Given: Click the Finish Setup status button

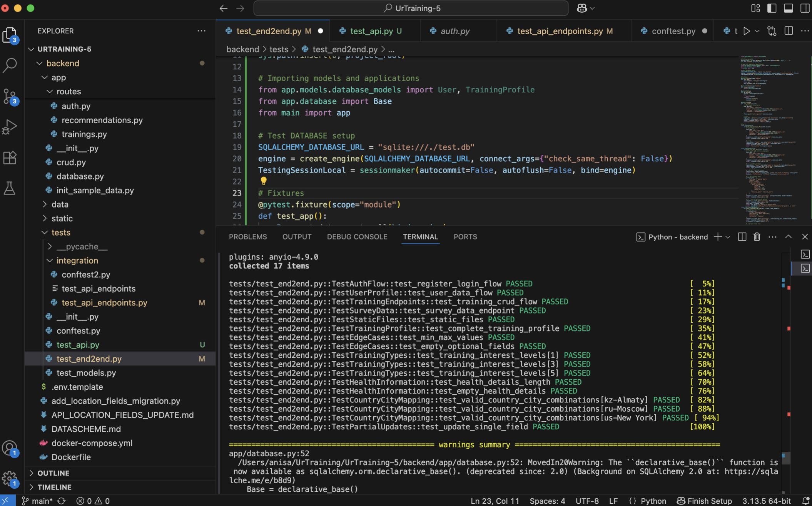Looking at the screenshot, I should pos(704,501).
